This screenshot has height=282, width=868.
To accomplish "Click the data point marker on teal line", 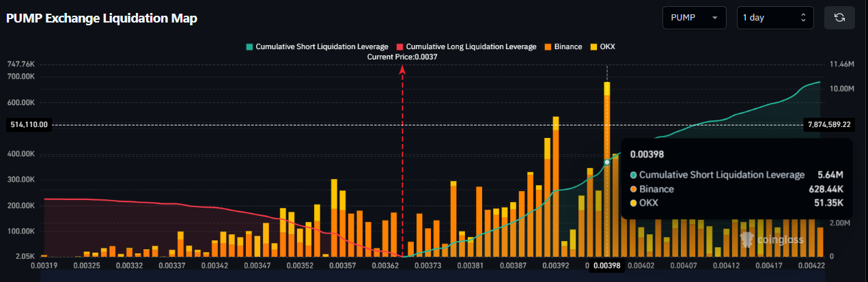I will point(607,162).
